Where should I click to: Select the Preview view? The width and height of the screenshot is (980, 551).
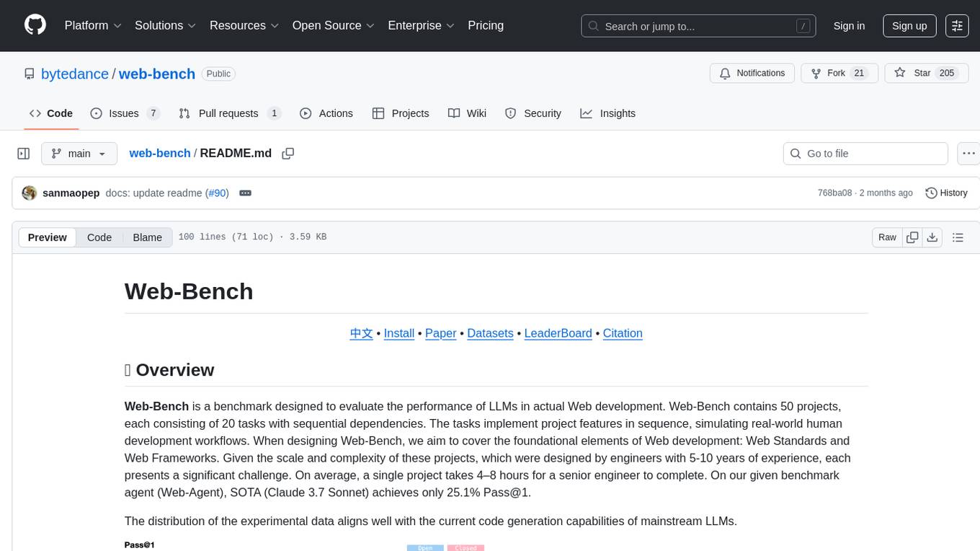point(48,237)
